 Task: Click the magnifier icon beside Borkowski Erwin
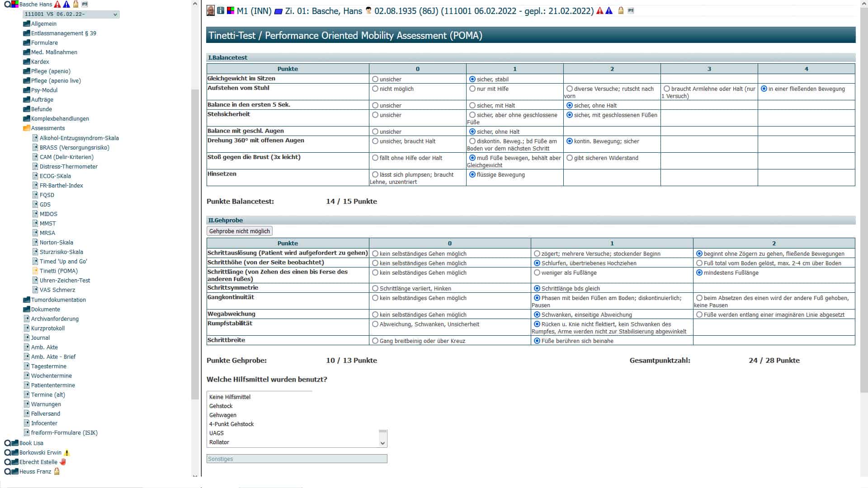coord(6,452)
